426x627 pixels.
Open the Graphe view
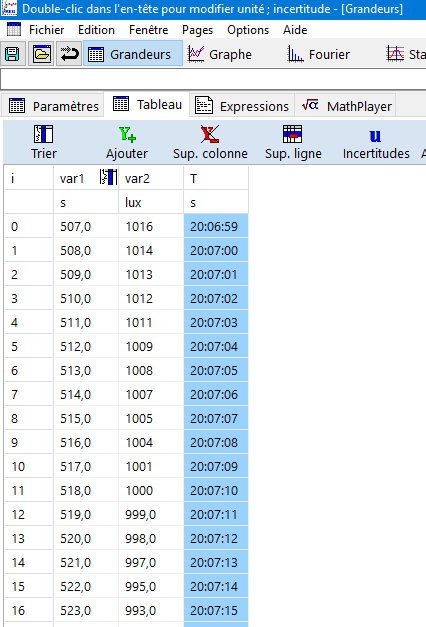click(x=220, y=54)
